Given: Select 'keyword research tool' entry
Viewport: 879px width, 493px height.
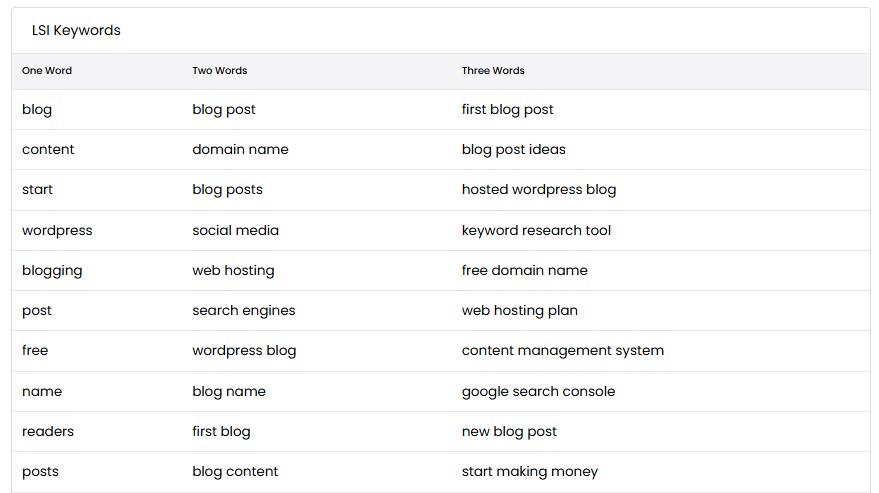Looking at the screenshot, I should (536, 231).
